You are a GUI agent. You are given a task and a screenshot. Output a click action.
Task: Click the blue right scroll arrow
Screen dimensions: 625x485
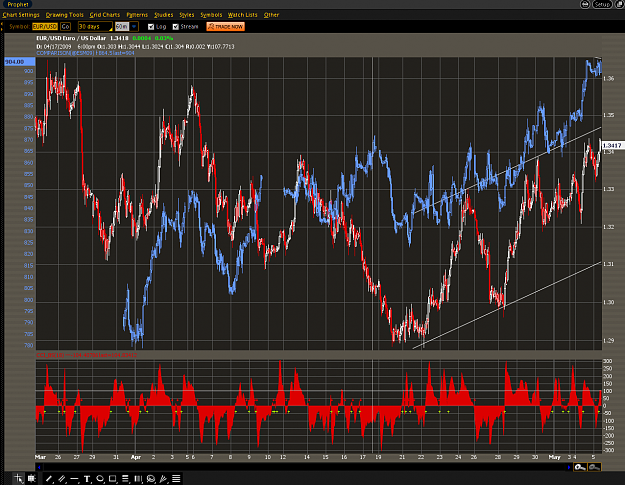(569, 467)
